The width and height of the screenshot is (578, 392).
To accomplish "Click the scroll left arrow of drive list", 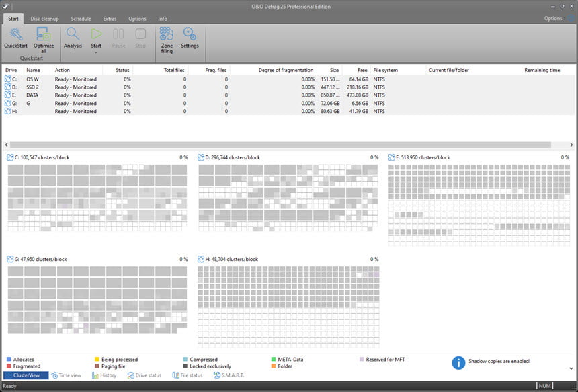I will pyautogui.click(x=6, y=145).
